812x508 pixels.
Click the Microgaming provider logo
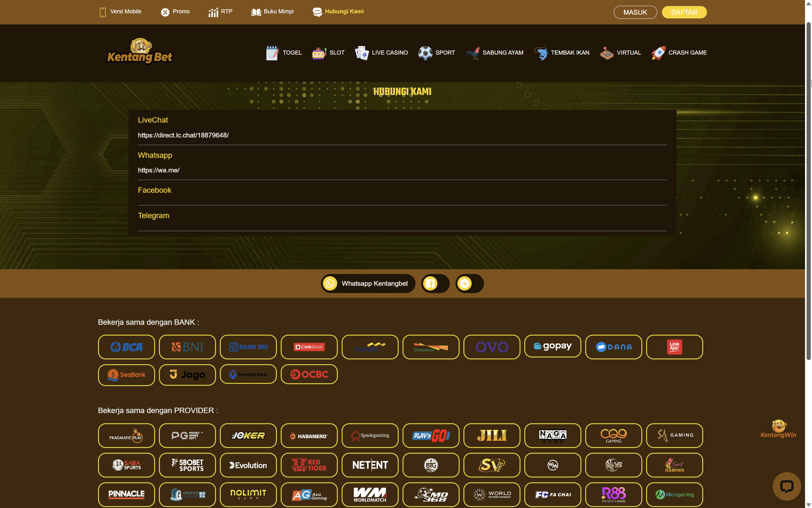674,495
